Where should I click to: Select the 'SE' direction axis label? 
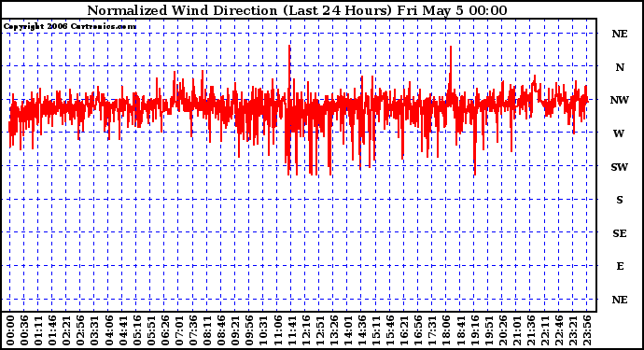620,233
